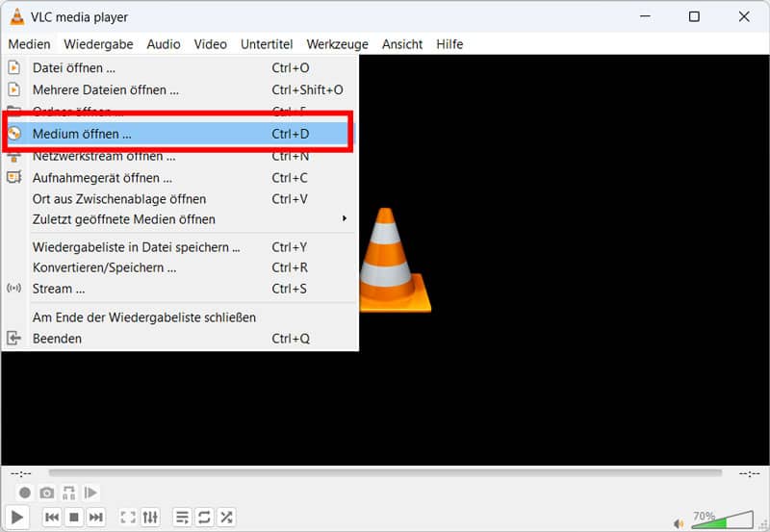Open the Medien menu
770x532 pixels.
(29, 44)
